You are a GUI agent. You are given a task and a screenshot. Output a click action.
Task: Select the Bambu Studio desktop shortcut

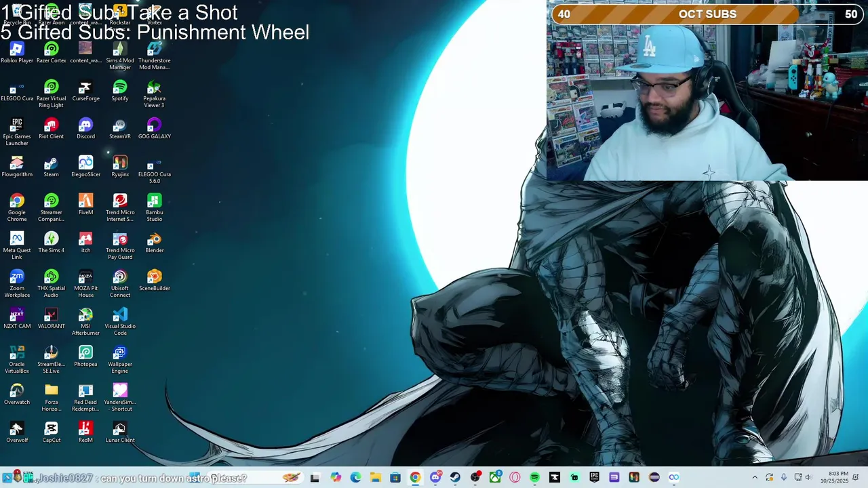click(x=155, y=208)
